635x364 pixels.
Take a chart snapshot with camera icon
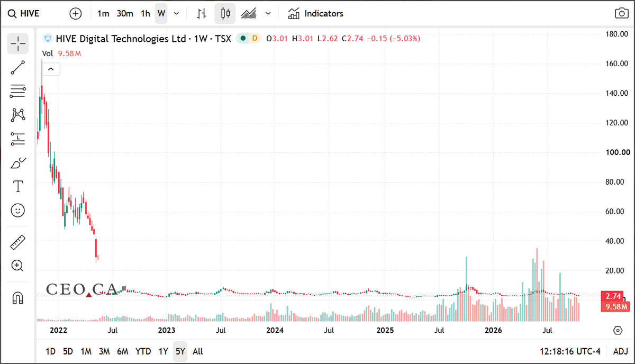621,14
